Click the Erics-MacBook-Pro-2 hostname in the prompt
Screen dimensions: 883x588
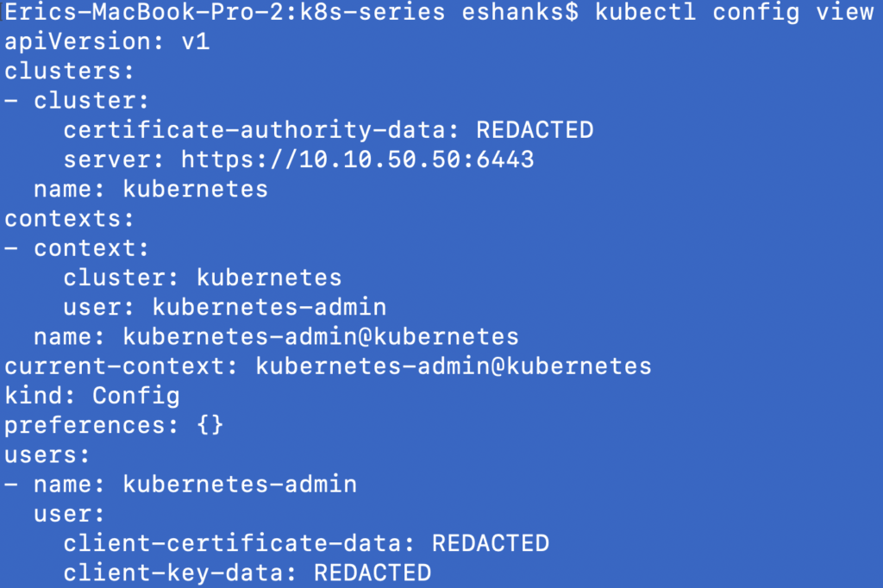click(x=143, y=13)
